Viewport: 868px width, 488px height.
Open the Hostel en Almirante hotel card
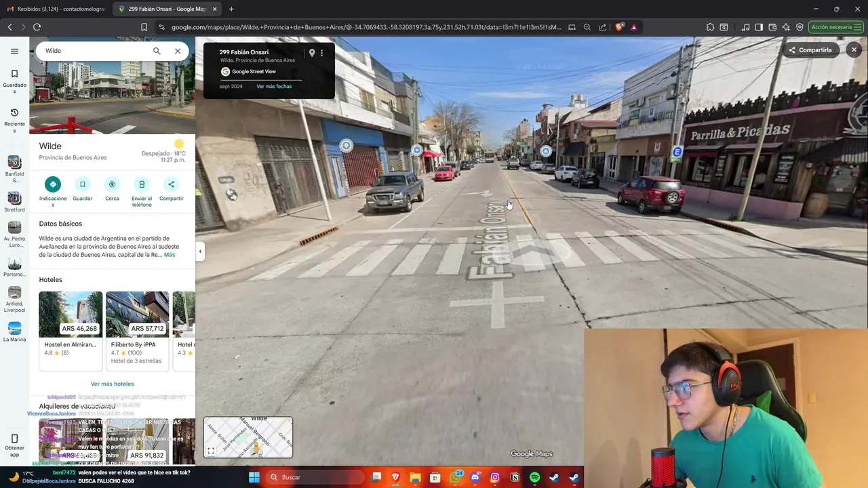pyautogui.click(x=71, y=331)
